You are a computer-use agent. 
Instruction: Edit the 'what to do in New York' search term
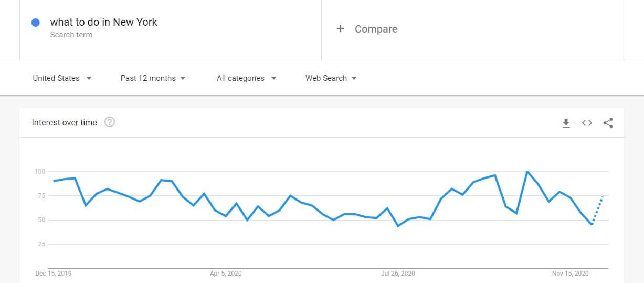click(103, 22)
